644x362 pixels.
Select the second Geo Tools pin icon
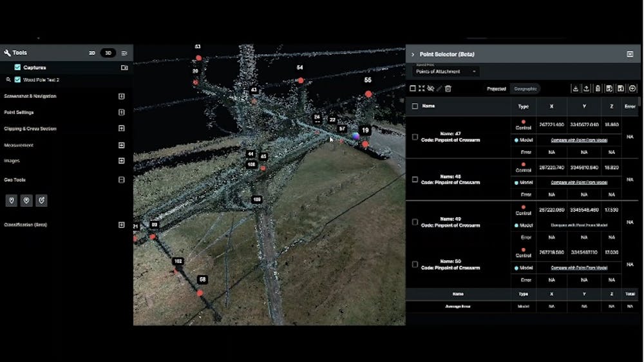[26, 200]
